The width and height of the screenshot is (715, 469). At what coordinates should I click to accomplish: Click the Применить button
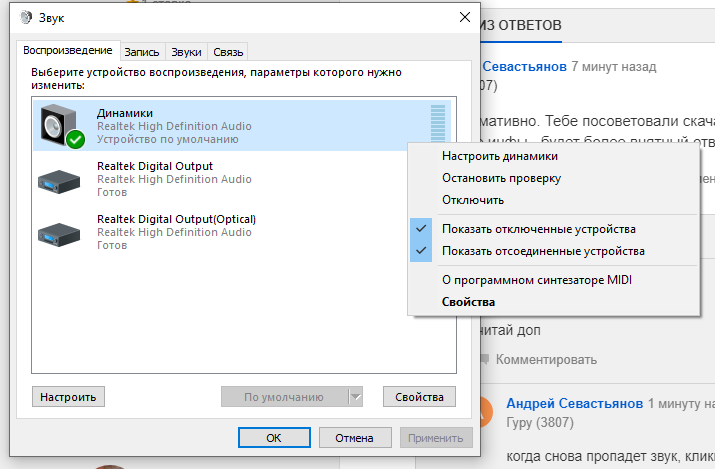[436, 438]
